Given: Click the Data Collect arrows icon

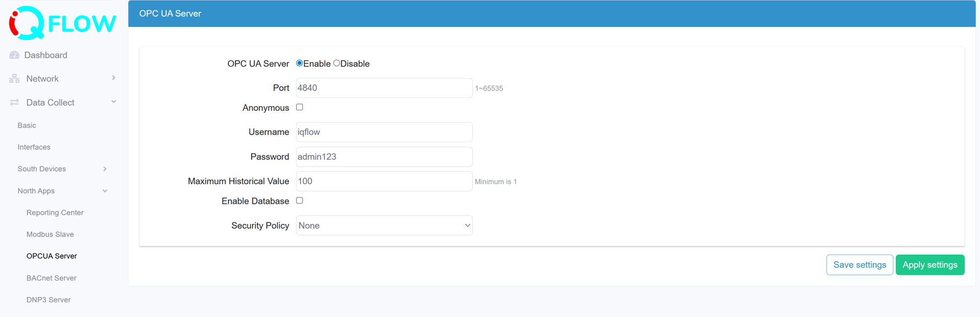Looking at the screenshot, I should tap(14, 102).
